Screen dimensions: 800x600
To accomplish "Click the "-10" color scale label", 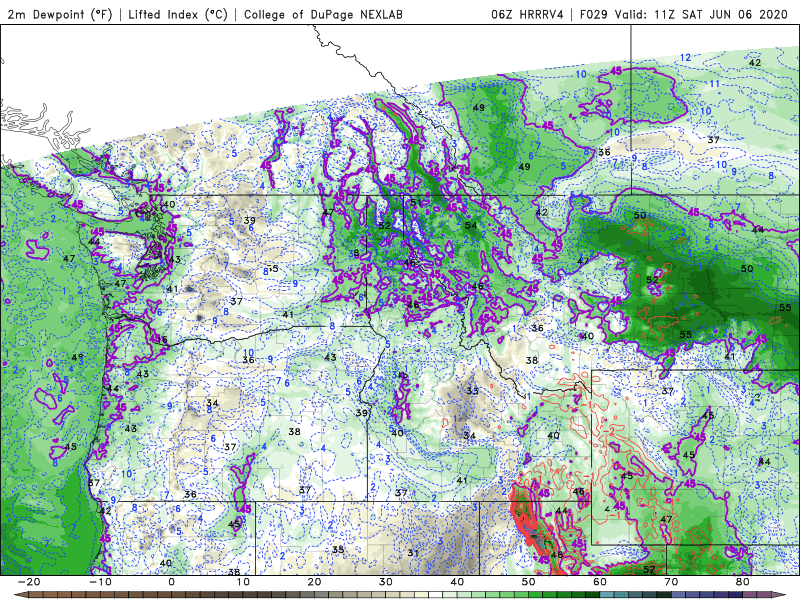I will [101, 582].
